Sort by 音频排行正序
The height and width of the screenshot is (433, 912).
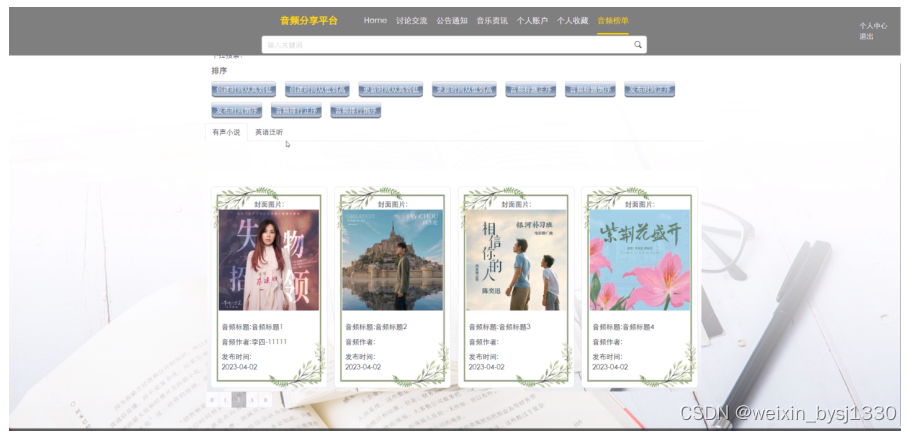pos(296,111)
